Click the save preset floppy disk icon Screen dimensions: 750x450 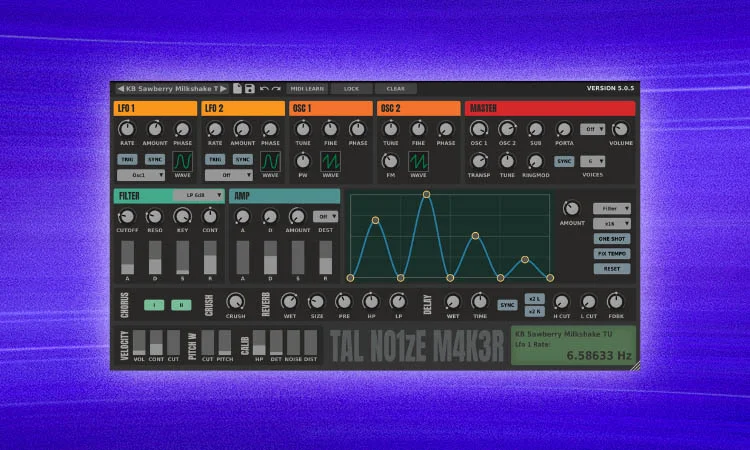(x=250, y=89)
